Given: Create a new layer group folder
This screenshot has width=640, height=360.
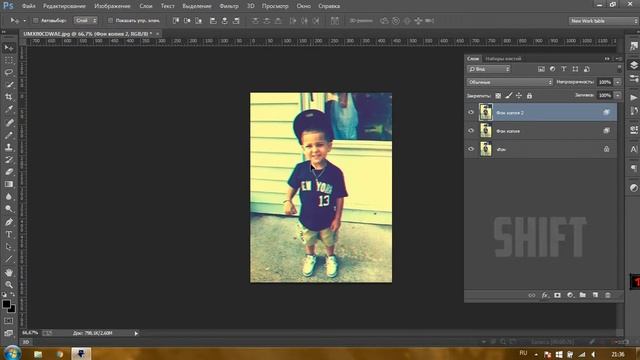Looking at the screenshot, I should click(582, 295).
